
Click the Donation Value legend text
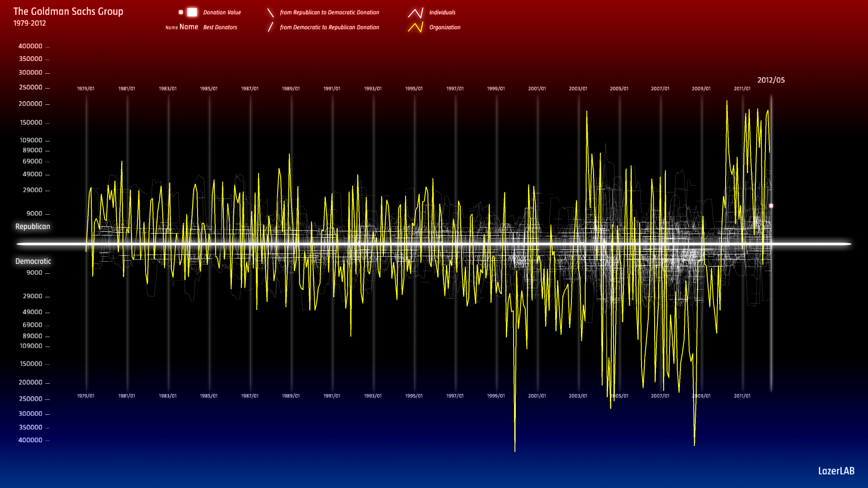(222, 13)
